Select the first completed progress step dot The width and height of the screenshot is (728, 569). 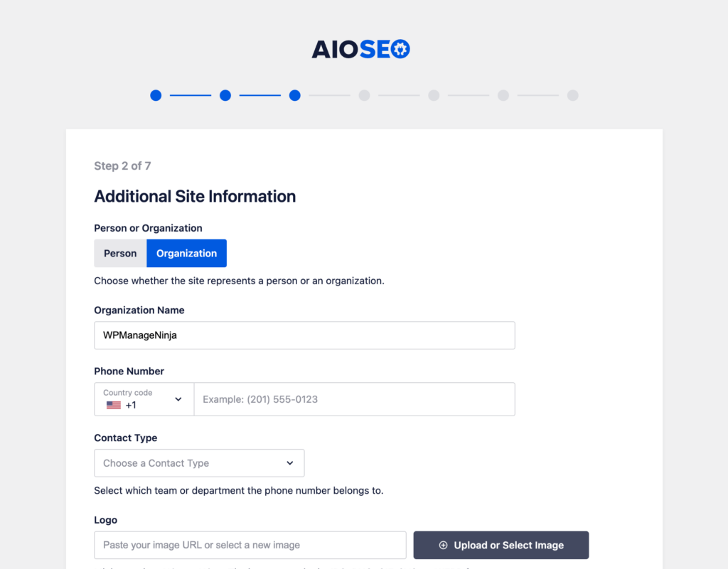pos(156,95)
